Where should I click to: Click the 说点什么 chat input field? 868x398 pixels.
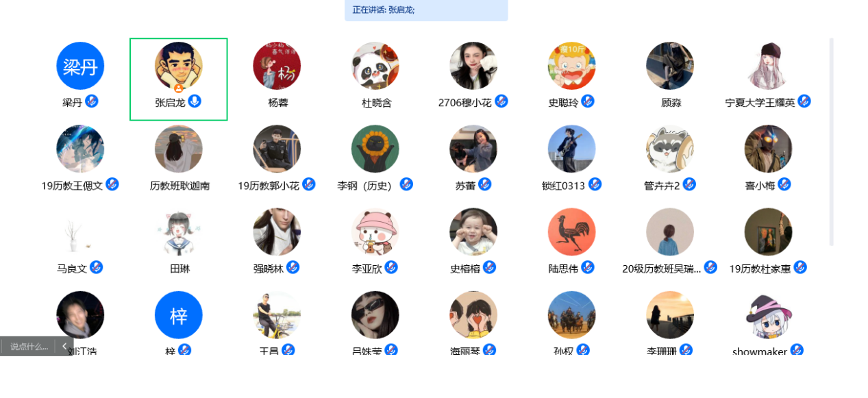click(28, 346)
